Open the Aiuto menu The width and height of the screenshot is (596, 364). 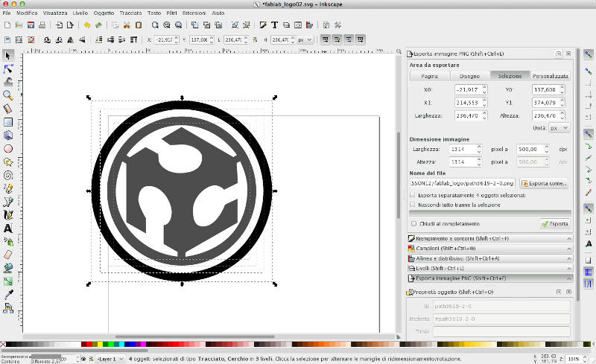coord(218,13)
